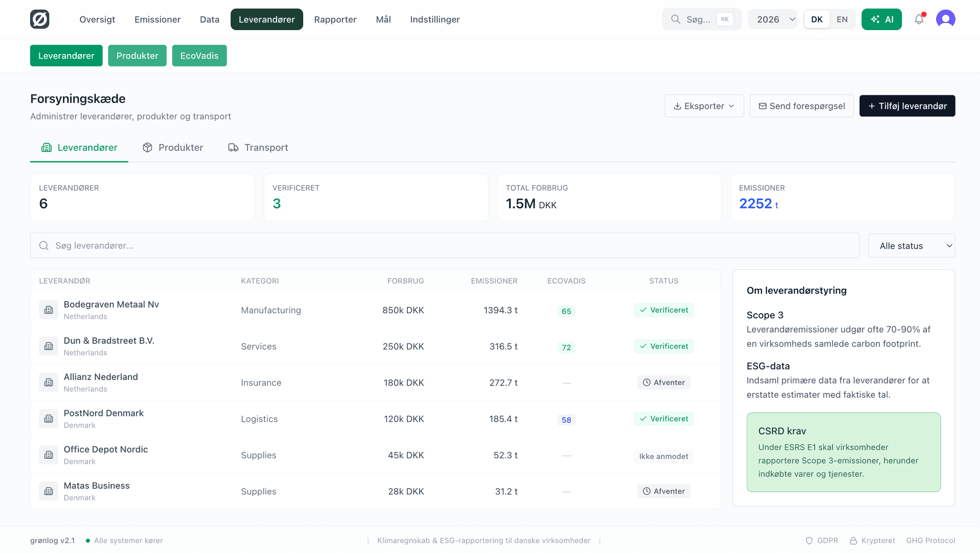Open the notifications bell
The height and width of the screenshot is (554, 980).
tap(919, 19)
